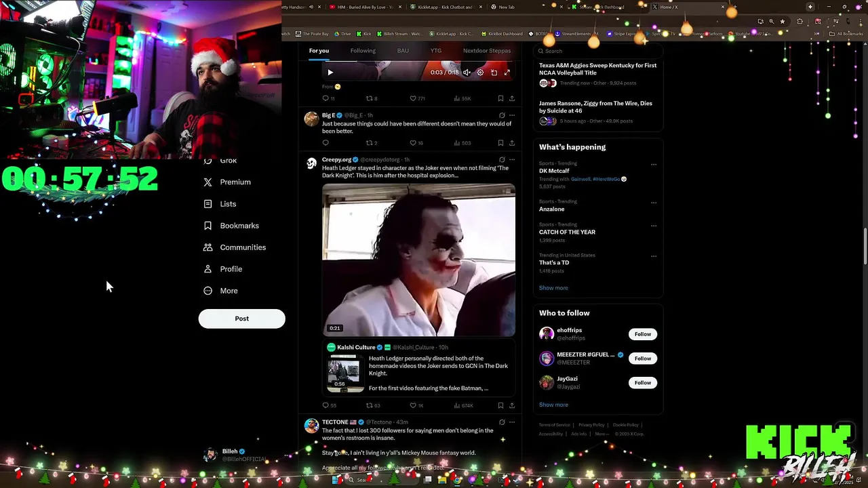Open the BAU list tab

pos(403,51)
